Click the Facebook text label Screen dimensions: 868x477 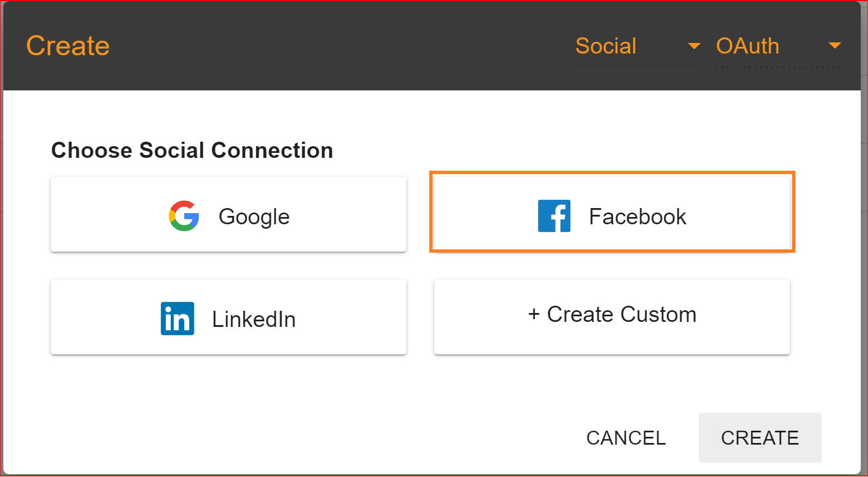click(637, 216)
